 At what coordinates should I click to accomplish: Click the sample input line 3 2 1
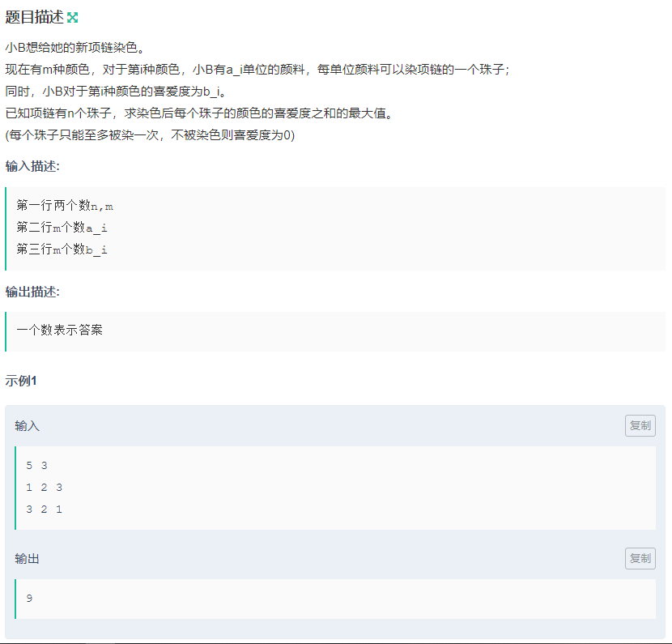coord(45,509)
